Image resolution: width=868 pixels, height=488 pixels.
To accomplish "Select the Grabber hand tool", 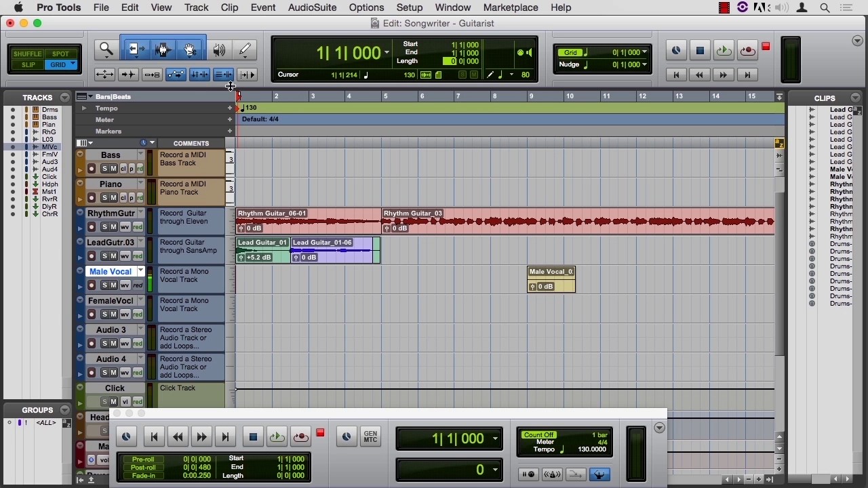I will point(191,49).
